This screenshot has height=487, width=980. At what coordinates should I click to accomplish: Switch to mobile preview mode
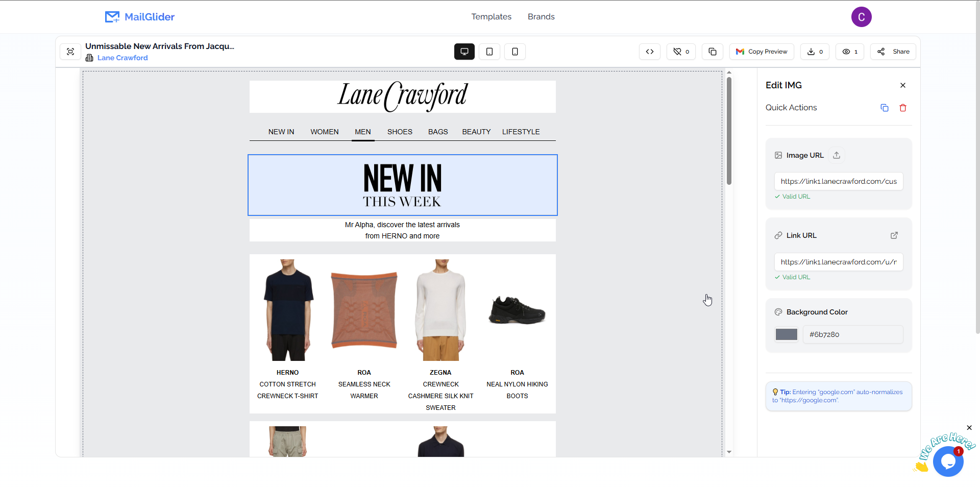(x=515, y=52)
